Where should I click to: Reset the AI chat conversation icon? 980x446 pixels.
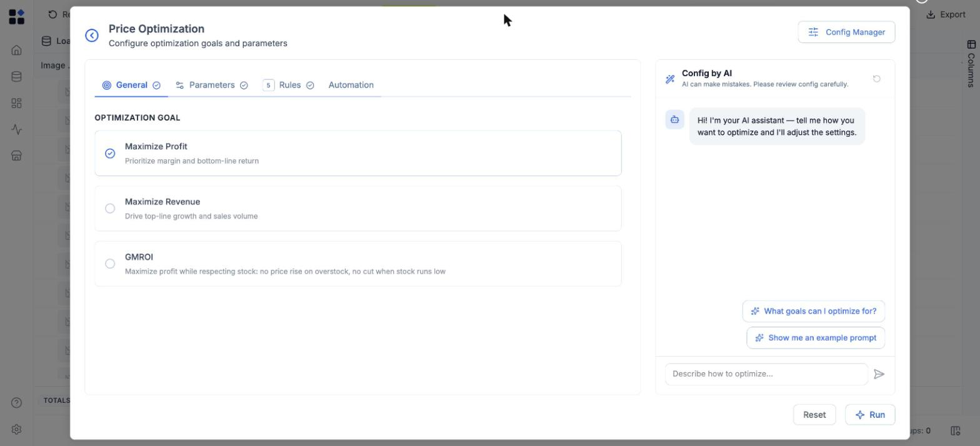tap(876, 79)
